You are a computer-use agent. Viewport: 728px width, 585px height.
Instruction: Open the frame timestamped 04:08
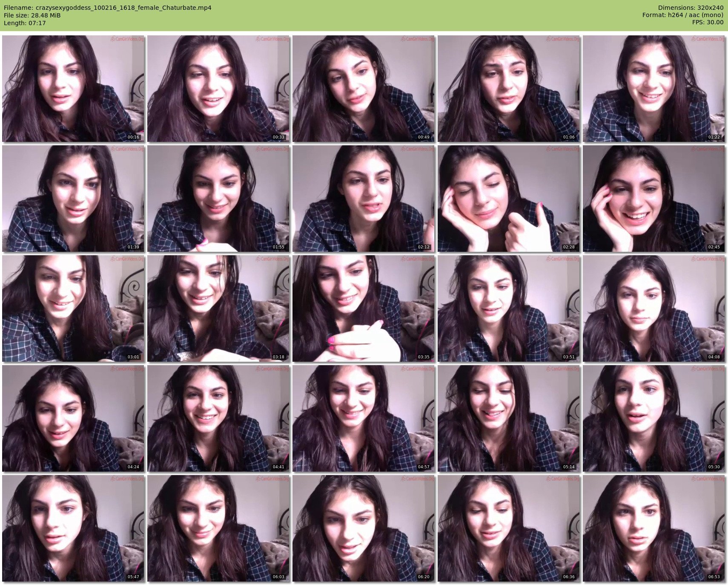[x=653, y=308]
